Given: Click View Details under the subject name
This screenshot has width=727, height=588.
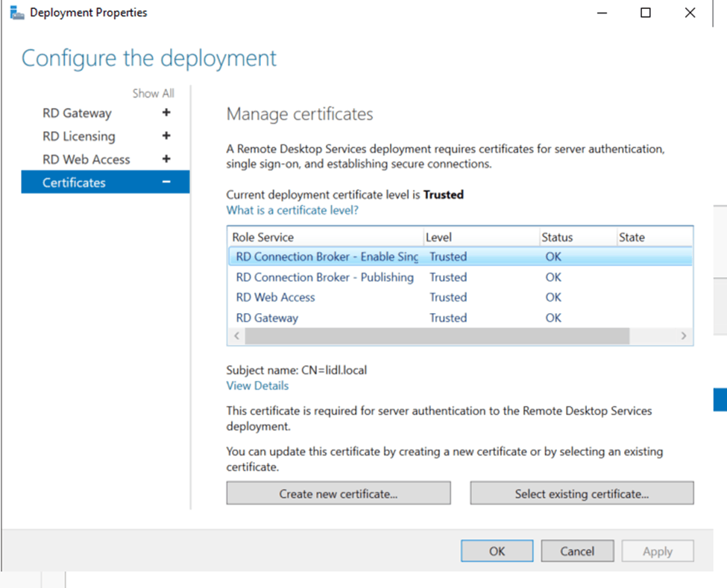Looking at the screenshot, I should [x=257, y=385].
